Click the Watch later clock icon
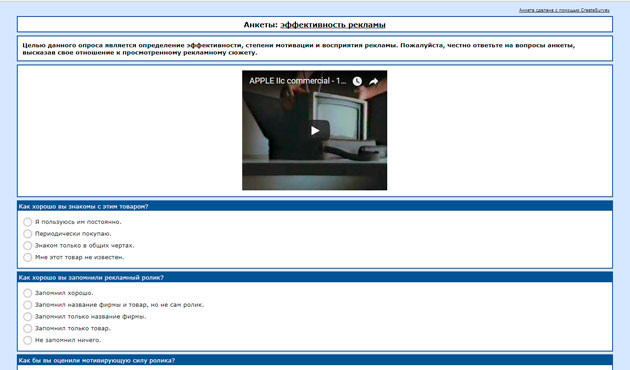 coord(357,81)
